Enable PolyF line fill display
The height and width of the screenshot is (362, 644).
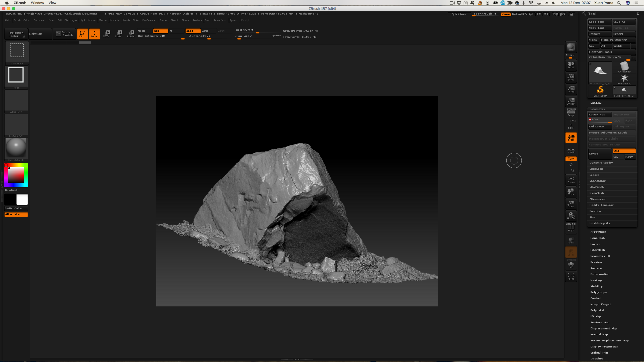pyautogui.click(x=571, y=228)
